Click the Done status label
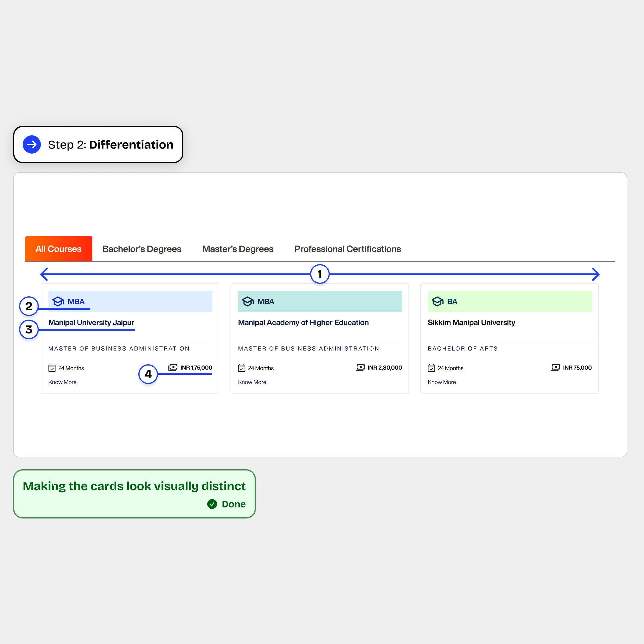644x644 pixels. [234, 504]
